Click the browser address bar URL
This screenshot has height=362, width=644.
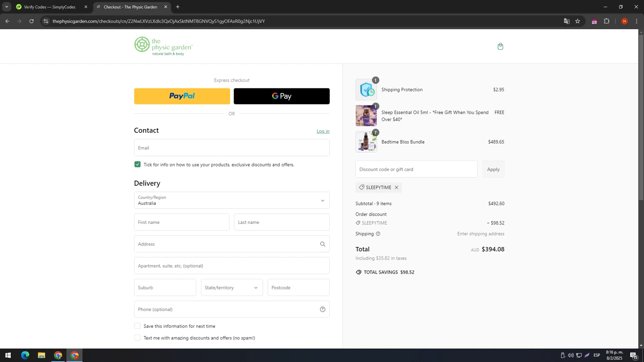pos(158,21)
